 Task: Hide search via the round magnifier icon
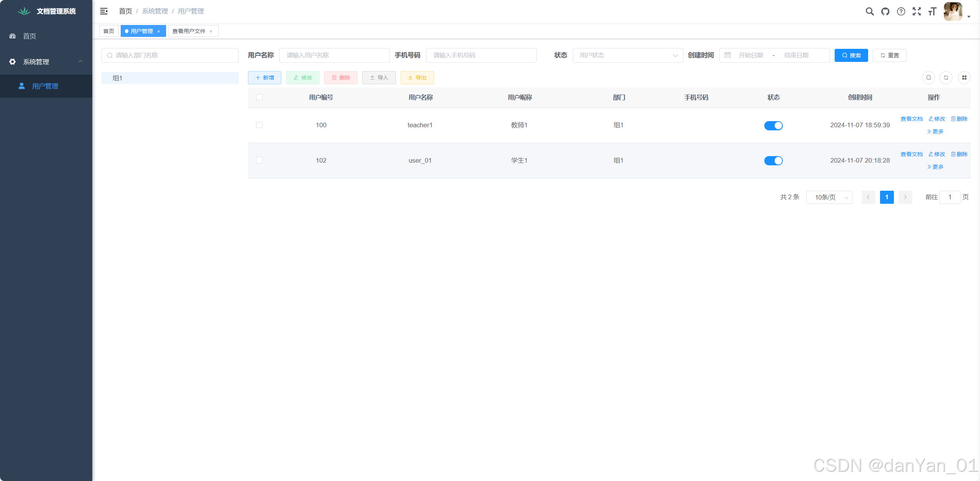[x=928, y=78]
